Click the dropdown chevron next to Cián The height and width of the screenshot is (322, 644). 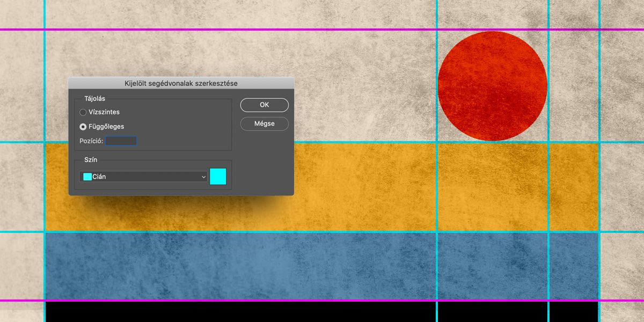point(203,177)
